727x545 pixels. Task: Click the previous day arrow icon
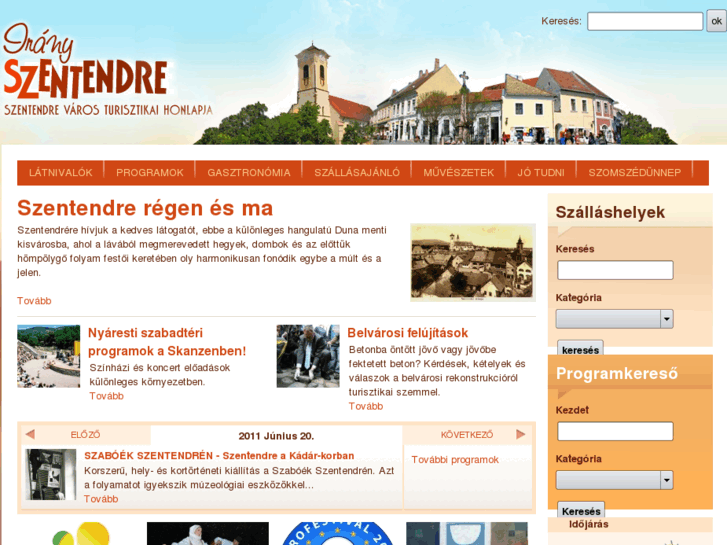30,435
